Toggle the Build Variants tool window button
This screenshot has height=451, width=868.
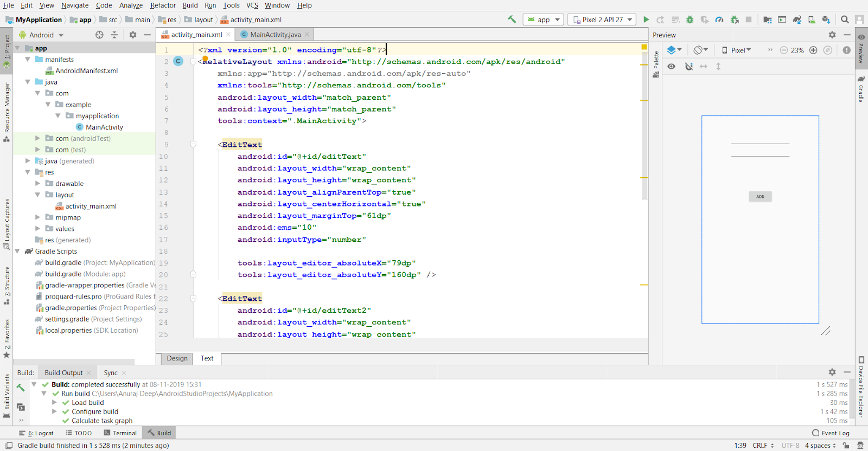tap(7, 396)
